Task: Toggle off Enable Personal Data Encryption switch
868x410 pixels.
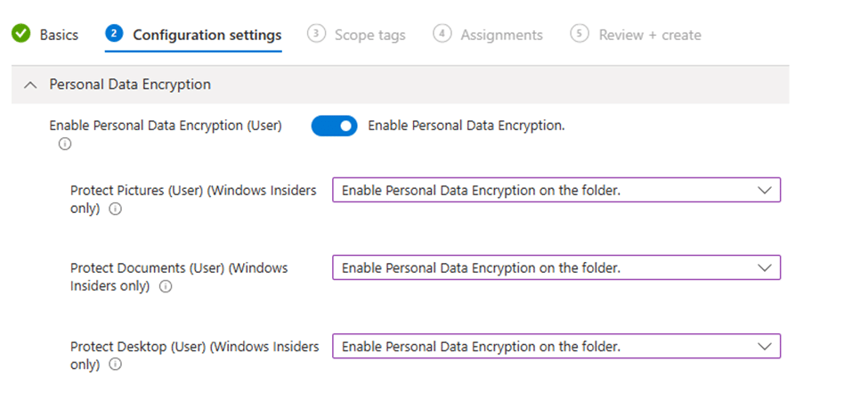Action: click(335, 126)
